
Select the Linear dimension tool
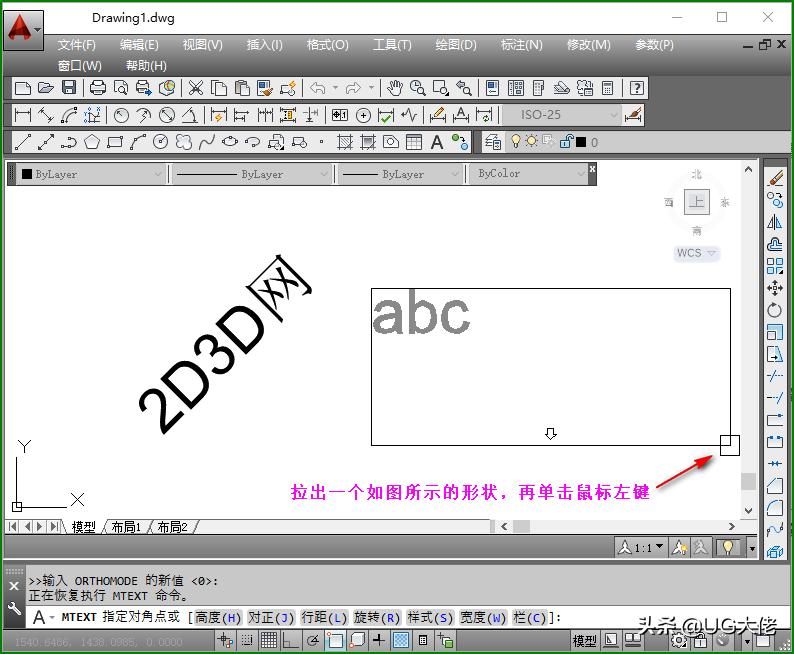pyautogui.click(x=23, y=115)
